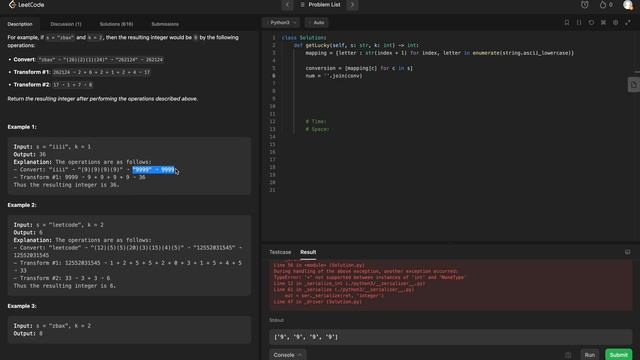Run the code

590,355
